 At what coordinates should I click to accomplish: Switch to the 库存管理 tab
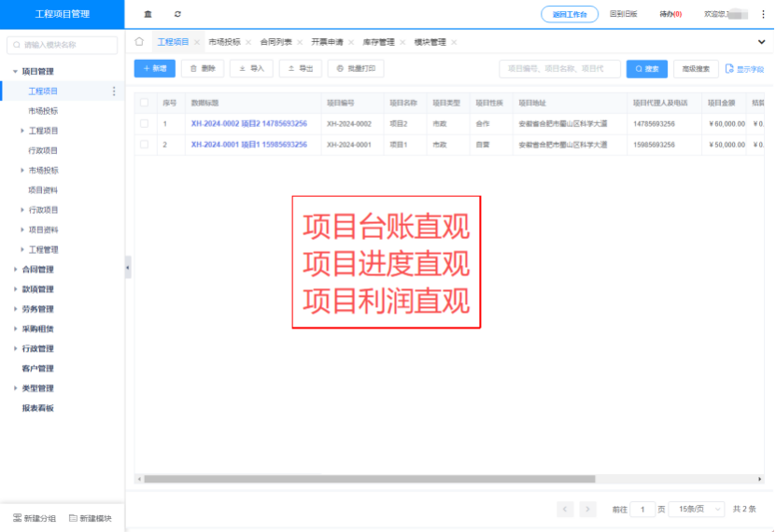378,42
